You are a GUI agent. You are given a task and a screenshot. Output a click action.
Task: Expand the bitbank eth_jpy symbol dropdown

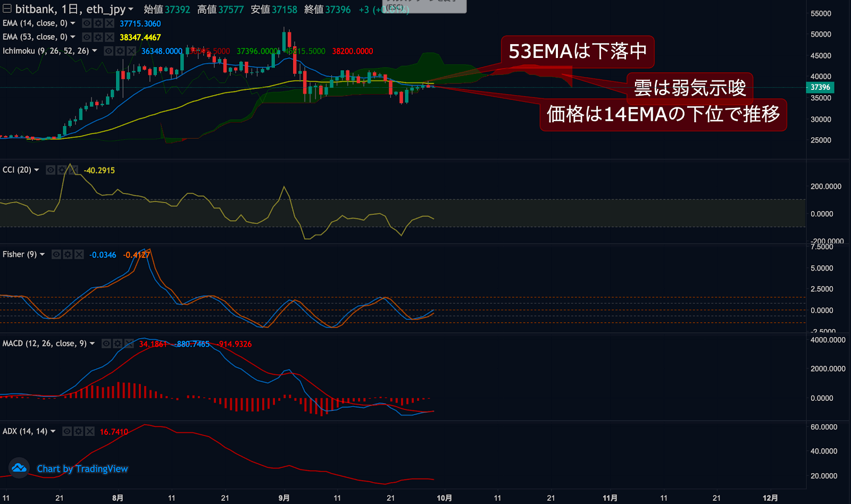tap(131, 9)
